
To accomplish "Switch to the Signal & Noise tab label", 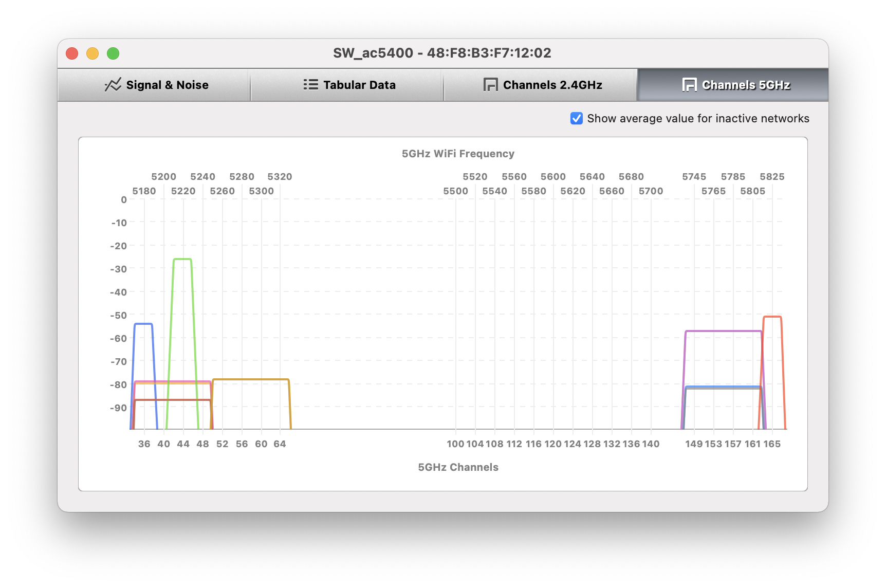I will pos(167,85).
